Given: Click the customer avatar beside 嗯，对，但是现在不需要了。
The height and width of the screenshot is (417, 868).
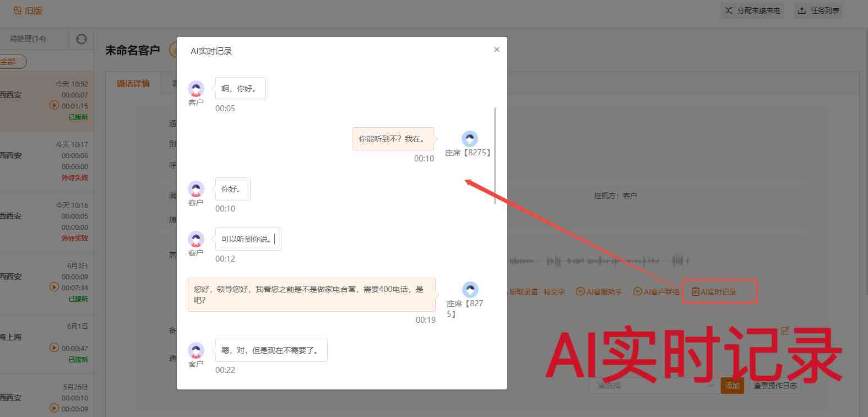Looking at the screenshot, I should click(196, 350).
